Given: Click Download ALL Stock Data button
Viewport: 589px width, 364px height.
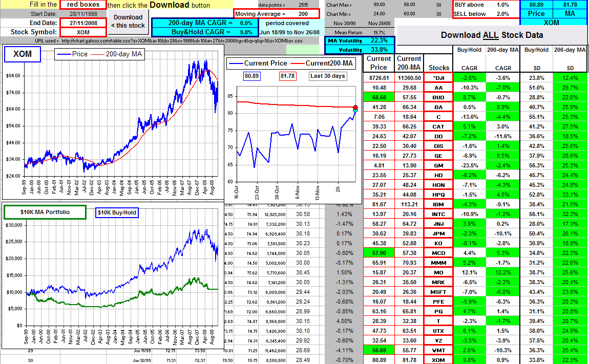Looking at the screenshot, I should (492, 35).
